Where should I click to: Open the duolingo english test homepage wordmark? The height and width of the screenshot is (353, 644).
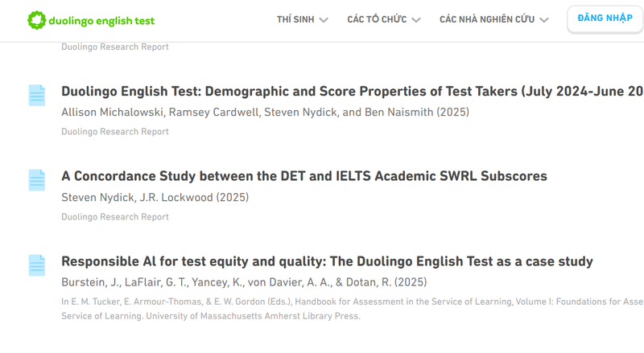point(101,21)
